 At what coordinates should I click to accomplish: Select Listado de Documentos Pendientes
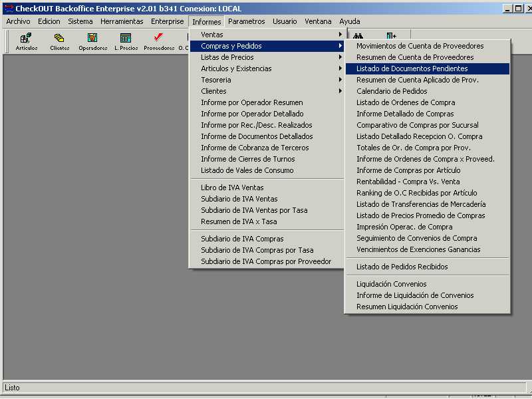(427, 68)
